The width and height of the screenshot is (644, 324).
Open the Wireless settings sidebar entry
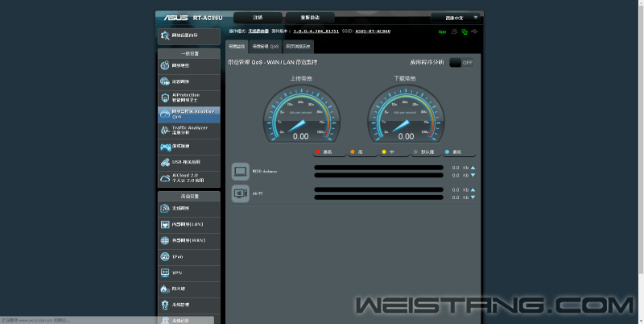189,209
